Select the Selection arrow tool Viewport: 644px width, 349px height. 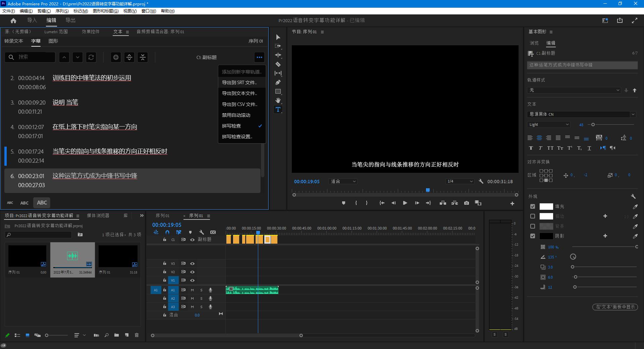[x=278, y=37]
